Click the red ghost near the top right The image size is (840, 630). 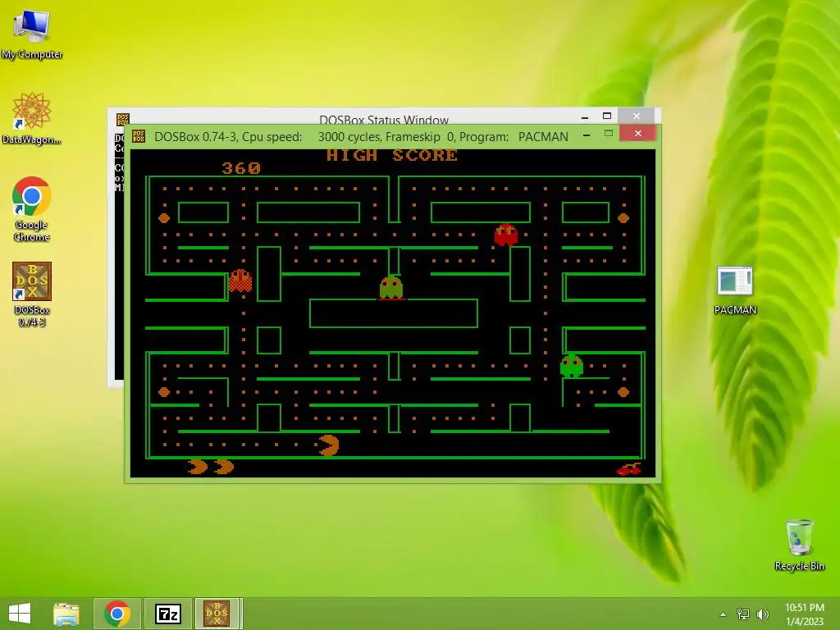[505, 235]
